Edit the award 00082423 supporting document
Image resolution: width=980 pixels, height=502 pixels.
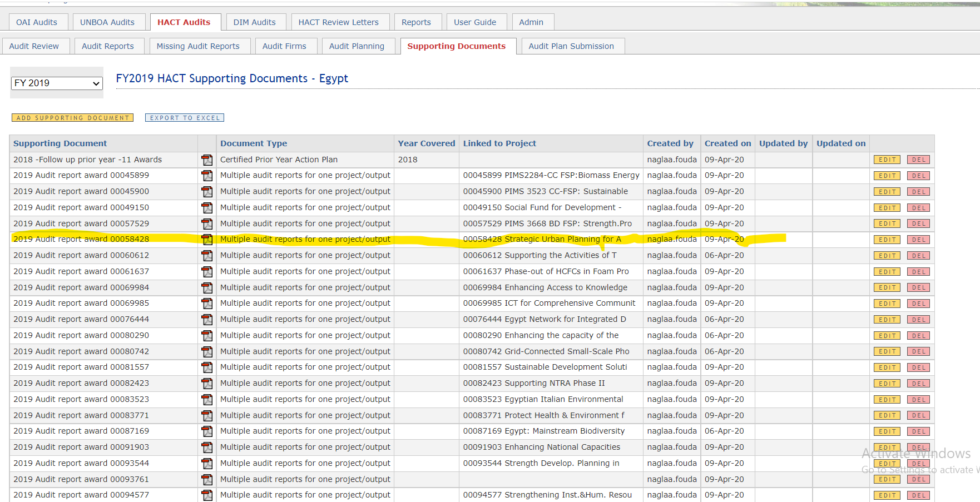click(x=887, y=384)
